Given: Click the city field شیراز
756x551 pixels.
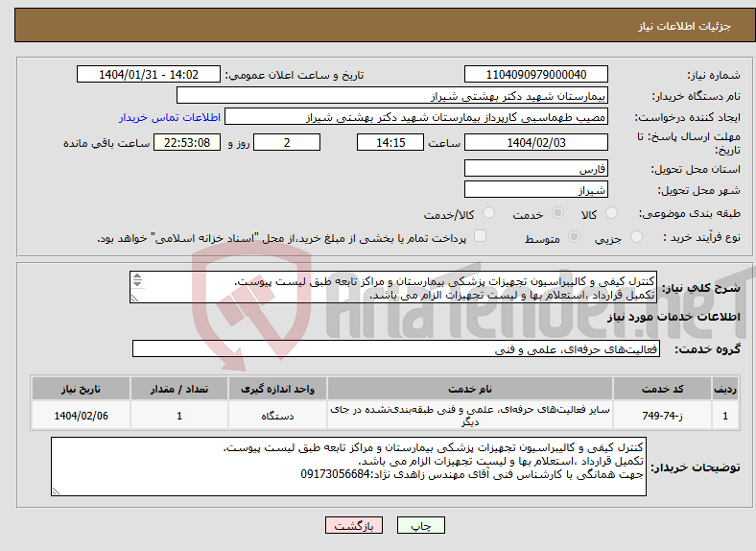Looking at the screenshot, I should tap(536, 189).
